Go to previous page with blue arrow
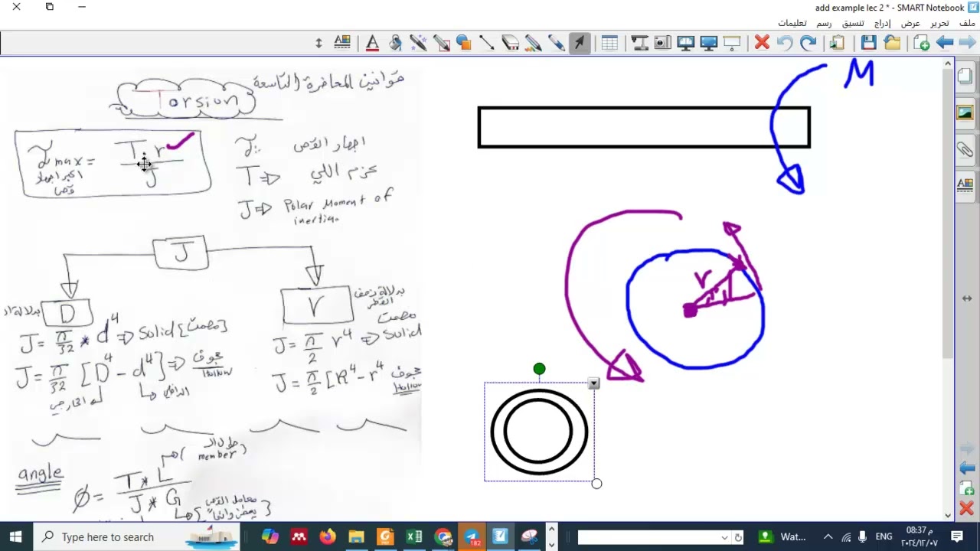 (x=945, y=44)
